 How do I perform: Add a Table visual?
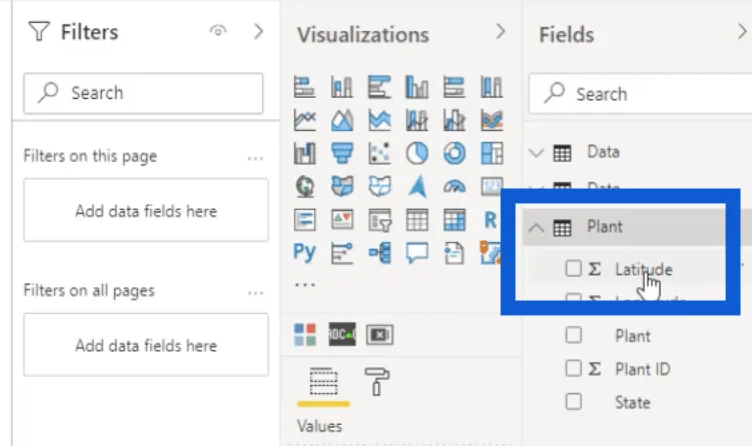[x=417, y=220]
